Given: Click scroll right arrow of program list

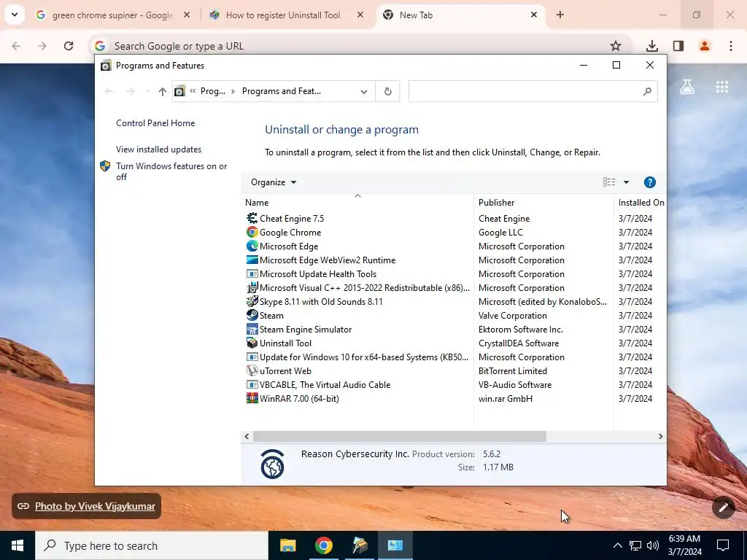Looking at the screenshot, I should [x=660, y=436].
